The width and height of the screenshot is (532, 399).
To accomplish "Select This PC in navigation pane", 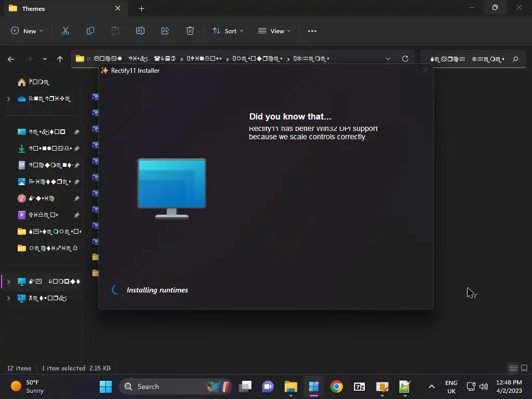I will (48, 282).
